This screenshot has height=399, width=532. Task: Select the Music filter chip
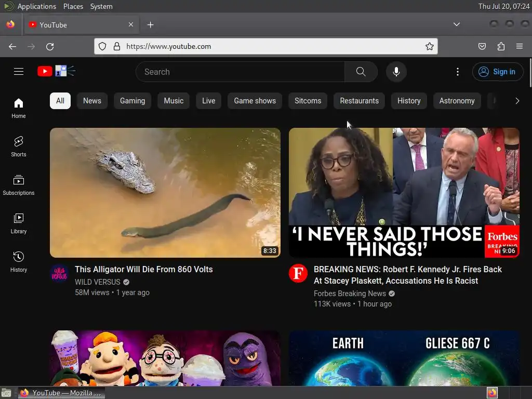pyautogui.click(x=174, y=101)
